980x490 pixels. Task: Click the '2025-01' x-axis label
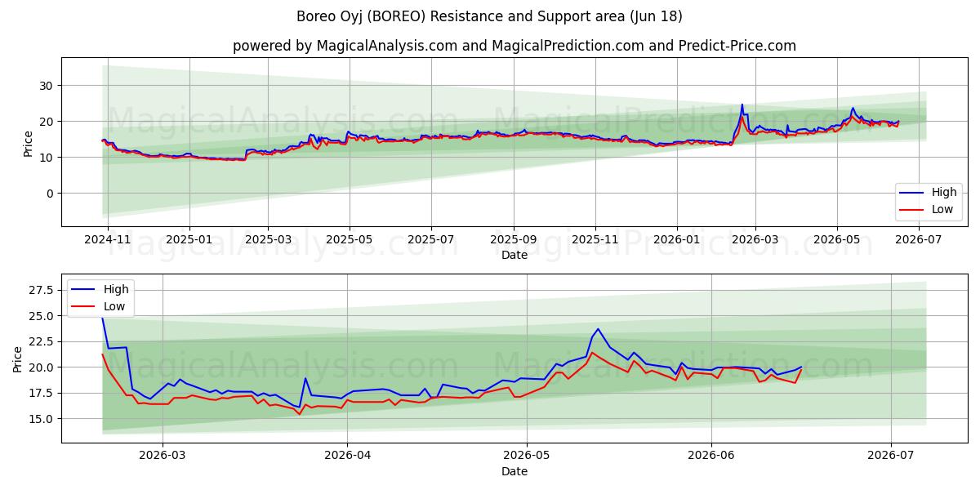[x=189, y=239]
